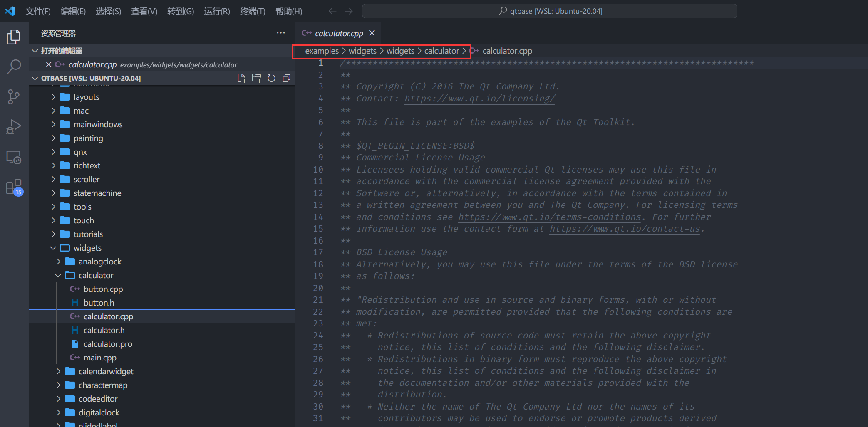This screenshot has height=427, width=868.
Task: Click the calculator.cpp breadcrumb segment
Action: point(507,51)
